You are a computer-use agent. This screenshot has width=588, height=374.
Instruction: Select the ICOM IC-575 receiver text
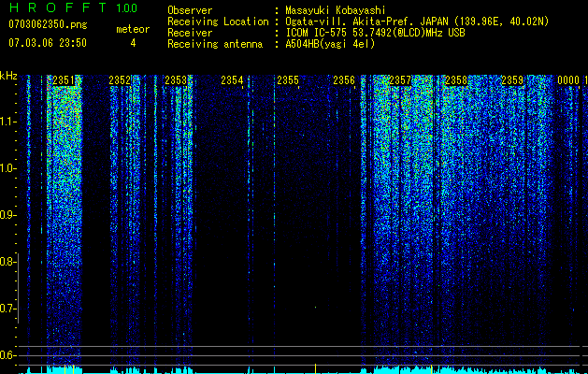pos(375,33)
